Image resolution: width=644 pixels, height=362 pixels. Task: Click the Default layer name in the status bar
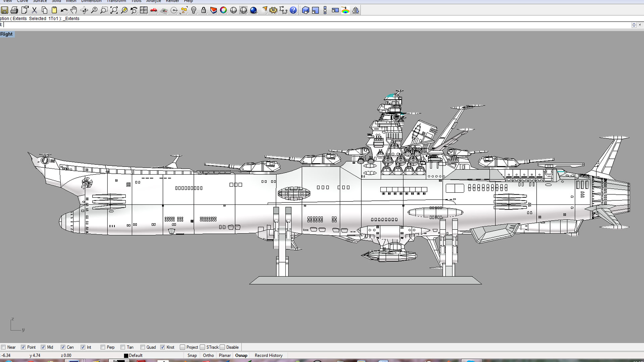pyautogui.click(x=136, y=356)
